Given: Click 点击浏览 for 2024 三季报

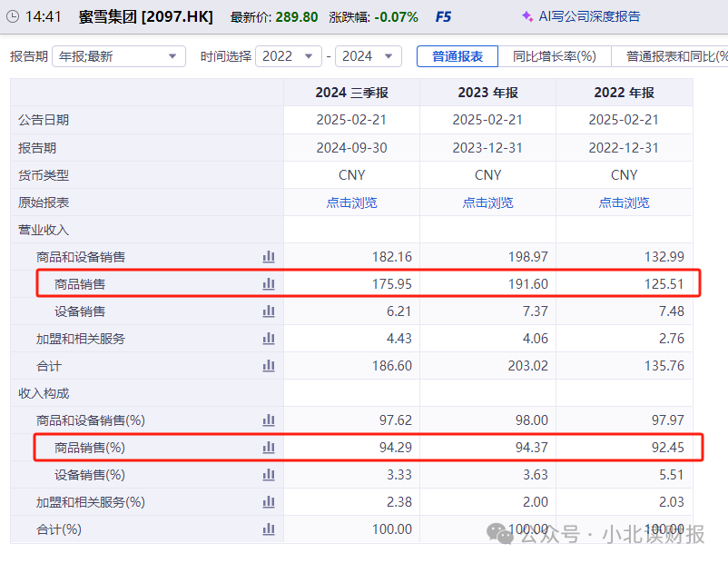Looking at the screenshot, I should 351,202.
